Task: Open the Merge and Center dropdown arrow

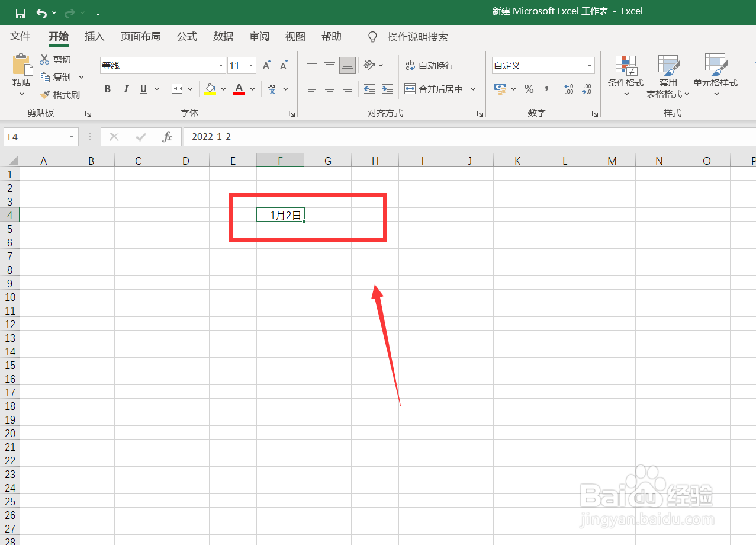Action: click(473, 89)
